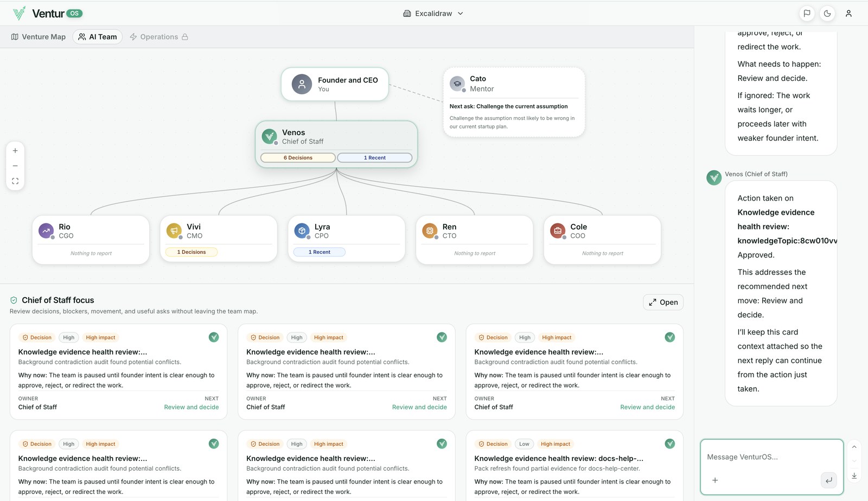Click the flag feedback icon
The image size is (868, 501).
click(807, 14)
